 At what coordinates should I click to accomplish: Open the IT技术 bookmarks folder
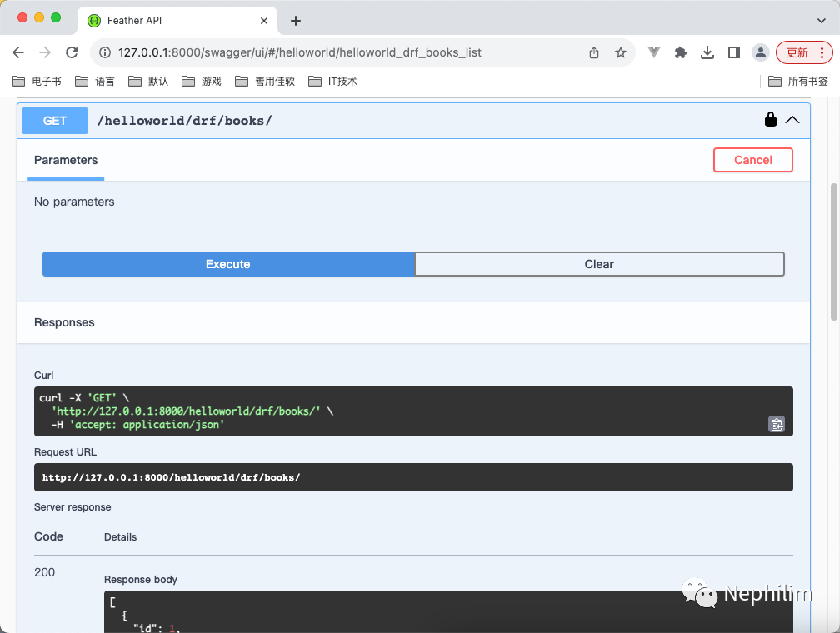coord(332,81)
